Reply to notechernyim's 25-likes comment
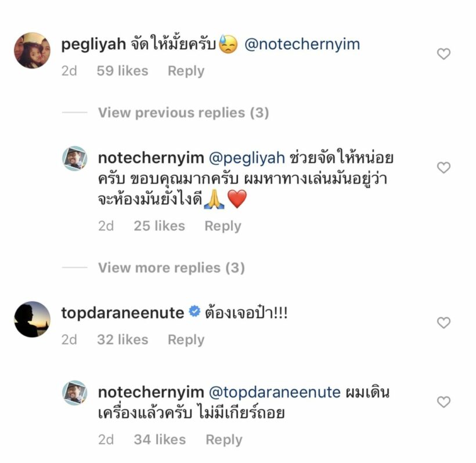Viewport: 476px width, 463px height. (x=223, y=226)
